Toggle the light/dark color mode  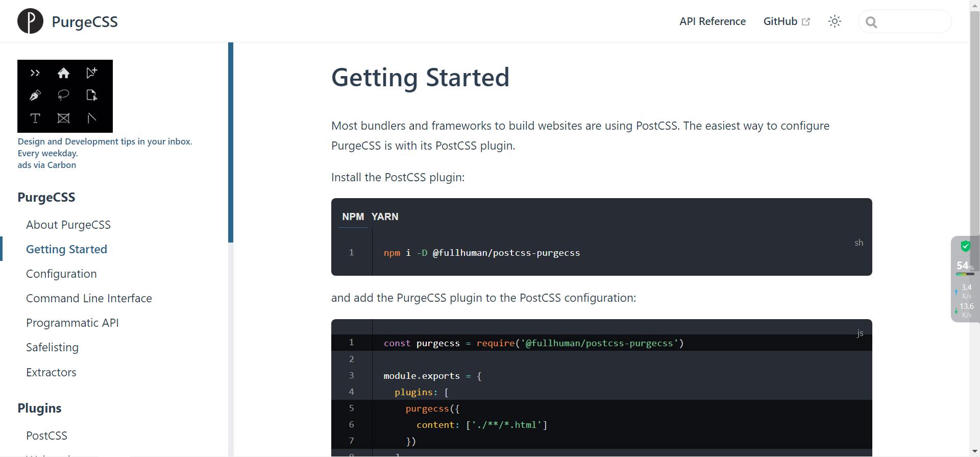click(835, 21)
